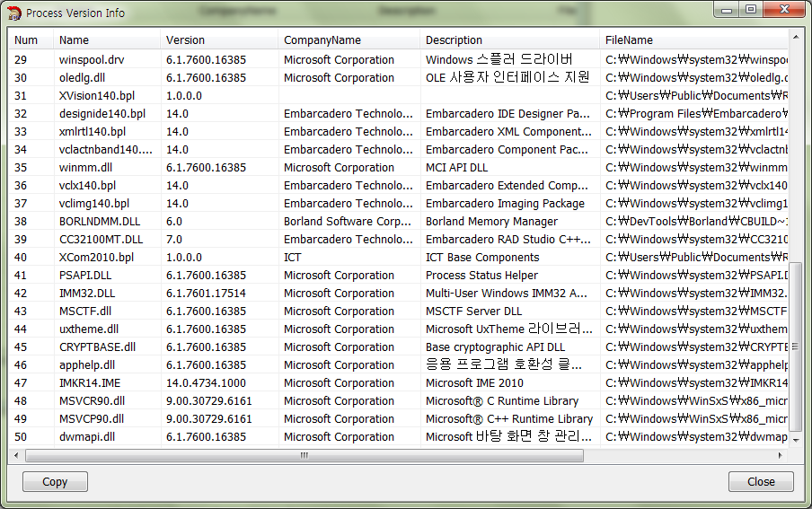Click the CompanyName column header
The image size is (812, 509).
[x=349, y=39]
